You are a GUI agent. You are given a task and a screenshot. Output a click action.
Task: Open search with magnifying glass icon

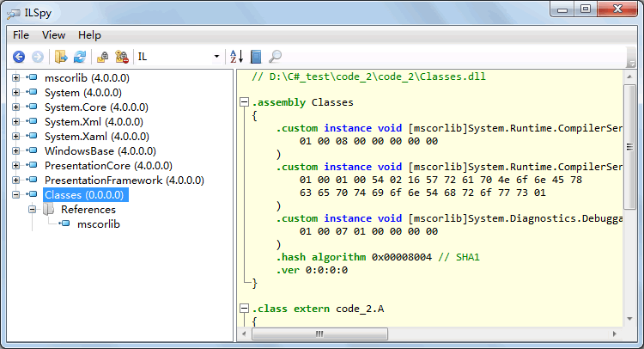coord(275,57)
